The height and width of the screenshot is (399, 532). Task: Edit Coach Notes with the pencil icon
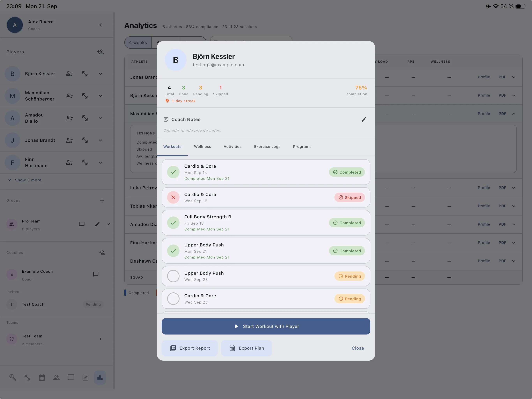(x=364, y=119)
